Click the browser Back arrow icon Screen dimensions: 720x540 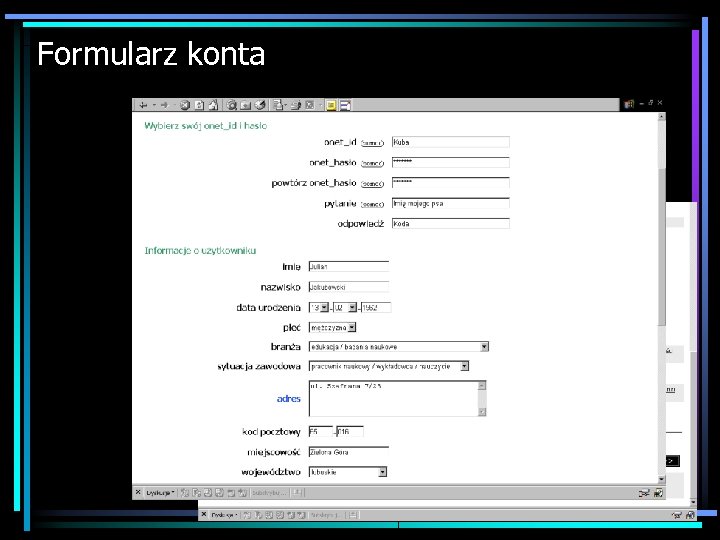(143, 105)
